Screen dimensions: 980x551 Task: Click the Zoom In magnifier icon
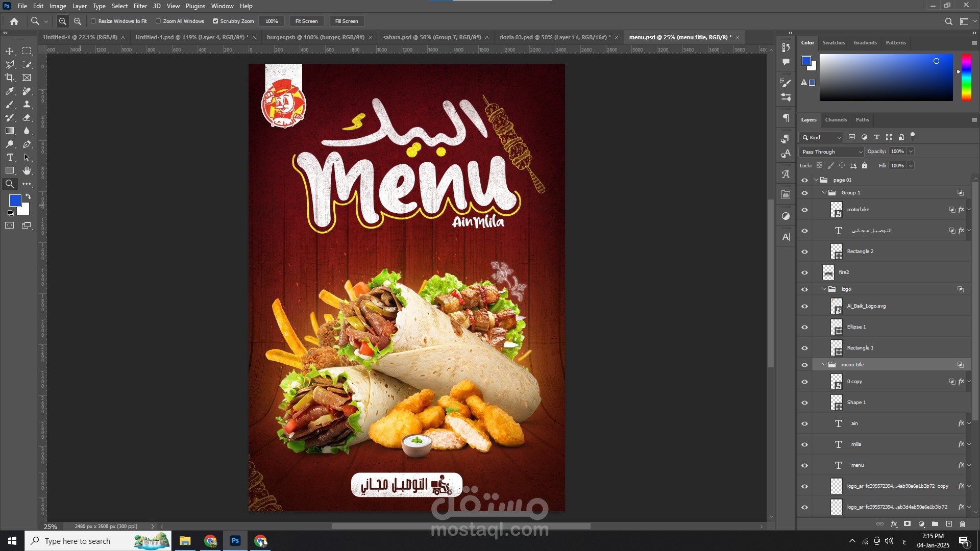(x=62, y=21)
